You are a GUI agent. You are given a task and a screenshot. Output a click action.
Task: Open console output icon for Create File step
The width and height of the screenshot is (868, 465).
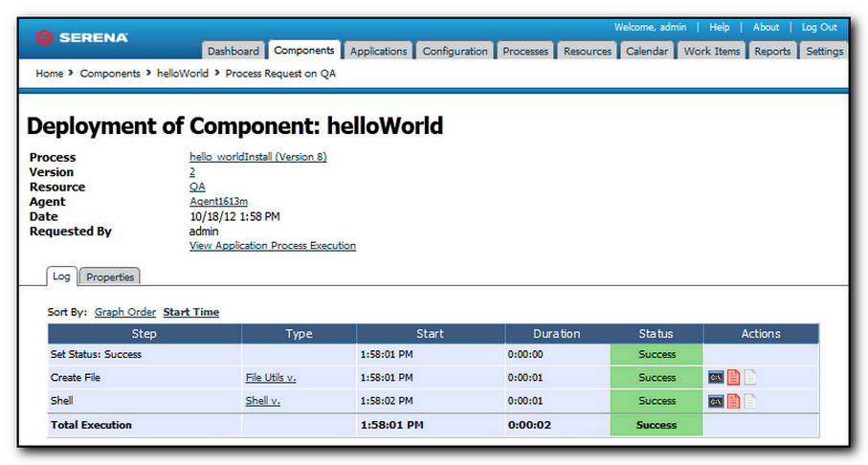(x=716, y=378)
